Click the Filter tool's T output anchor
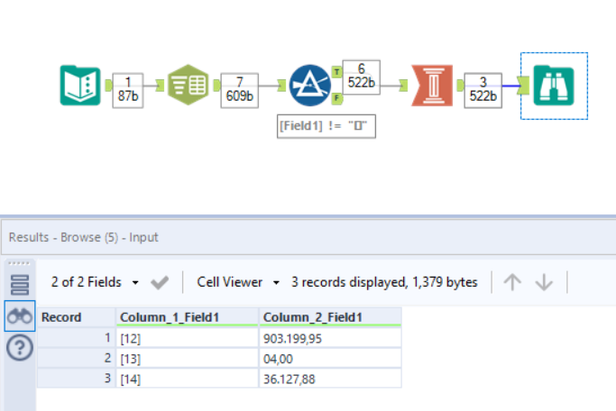The image size is (616, 411). click(x=338, y=72)
